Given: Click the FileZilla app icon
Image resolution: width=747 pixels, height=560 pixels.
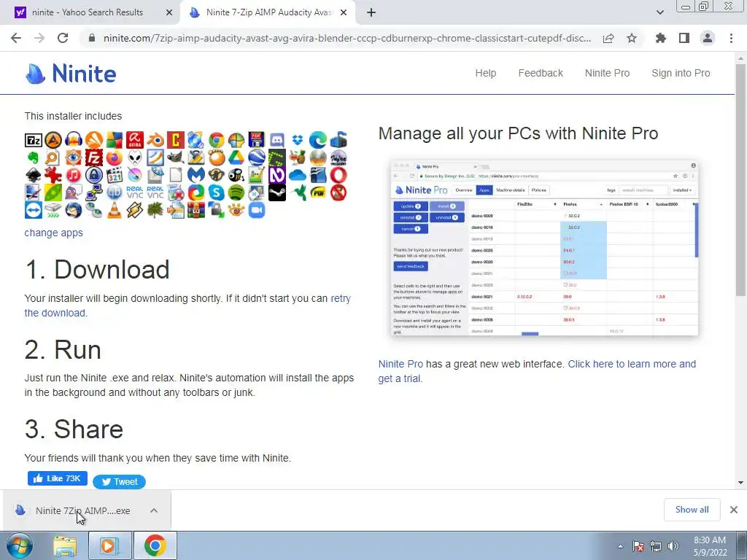Looking at the screenshot, I should click(94, 157).
